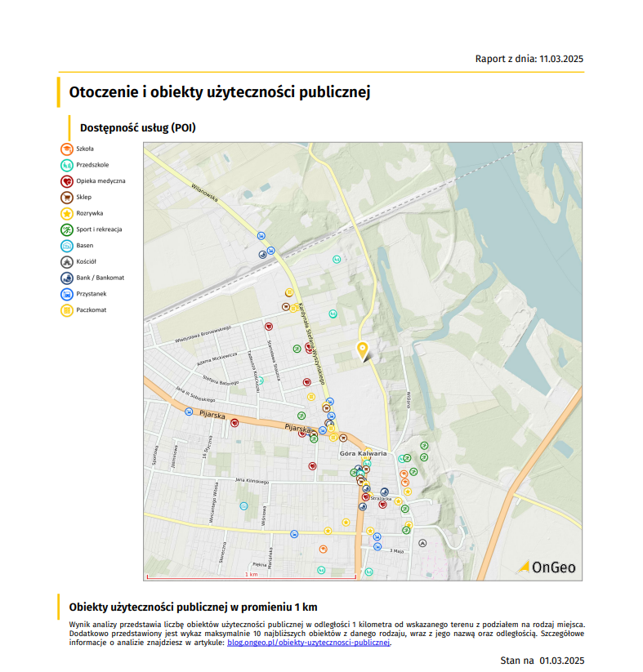The height and width of the screenshot is (672, 643).
Task: Click the yellow location pin on map
Action: point(363,350)
